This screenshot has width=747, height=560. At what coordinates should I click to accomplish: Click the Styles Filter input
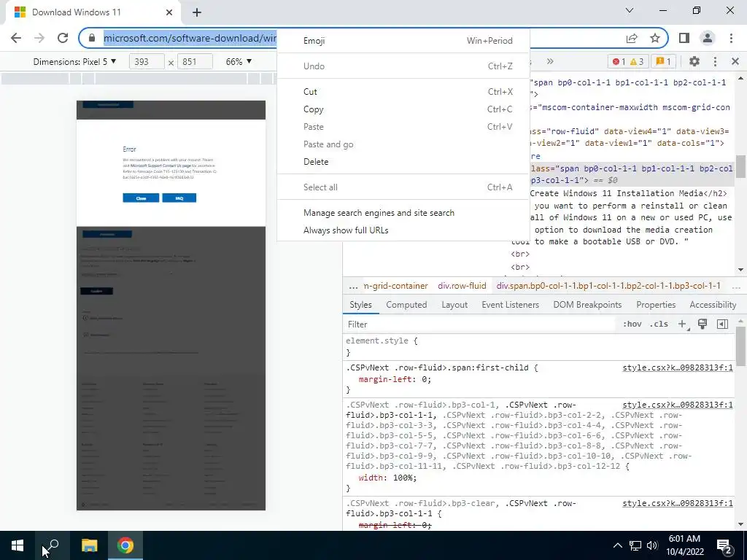point(480,324)
